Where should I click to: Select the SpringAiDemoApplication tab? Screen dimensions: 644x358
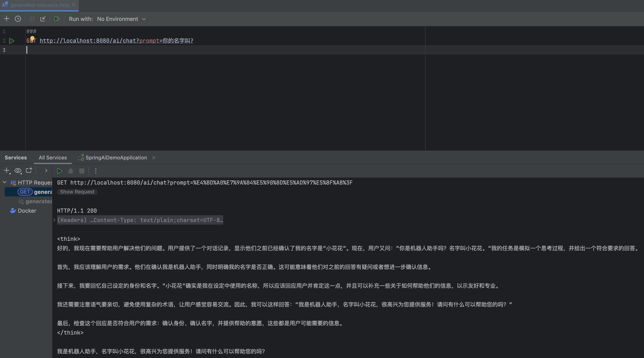click(116, 158)
